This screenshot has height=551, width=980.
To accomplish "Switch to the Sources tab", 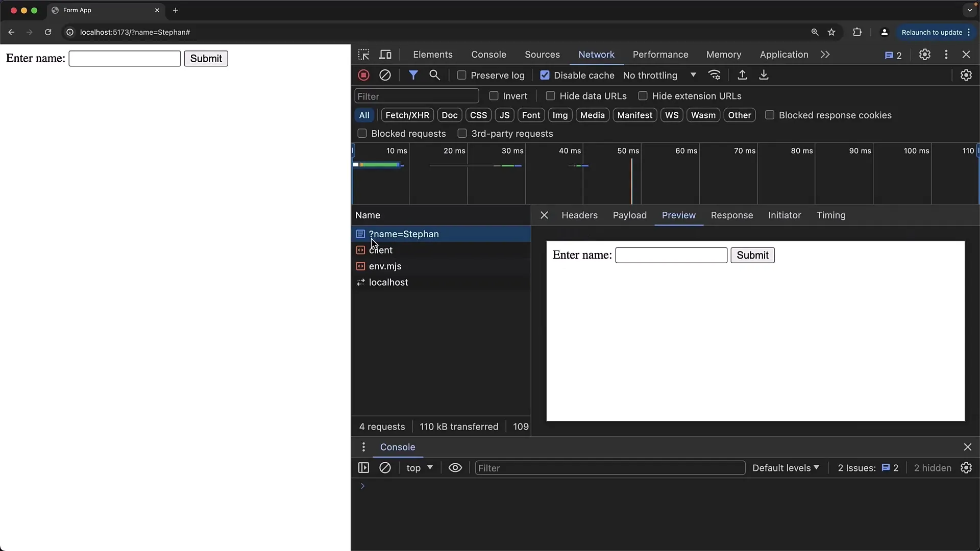I will tap(542, 55).
